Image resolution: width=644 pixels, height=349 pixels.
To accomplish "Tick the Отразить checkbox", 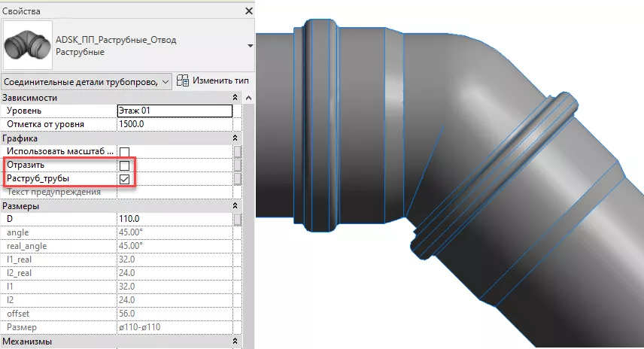I will [x=125, y=165].
